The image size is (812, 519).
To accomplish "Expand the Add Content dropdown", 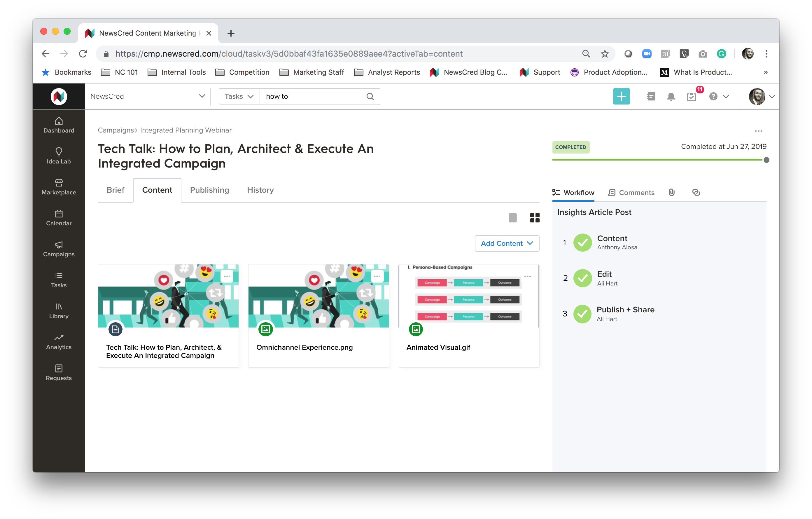I will pos(507,243).
